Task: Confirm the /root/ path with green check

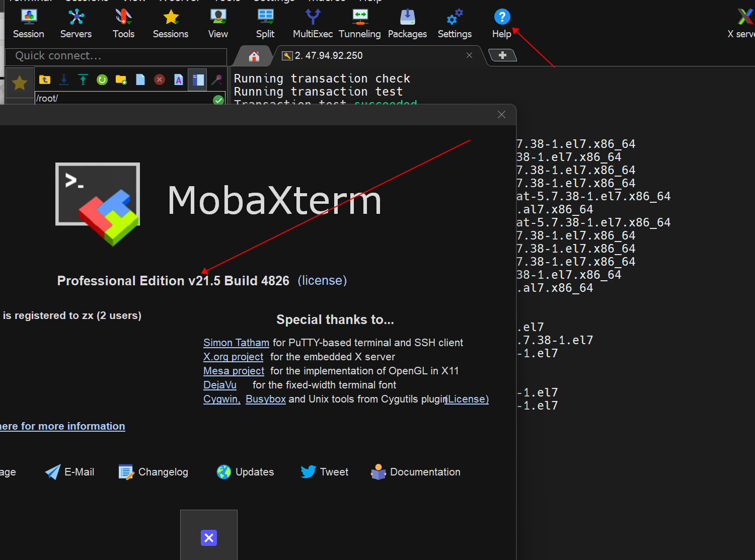Action: pos(218,100)
